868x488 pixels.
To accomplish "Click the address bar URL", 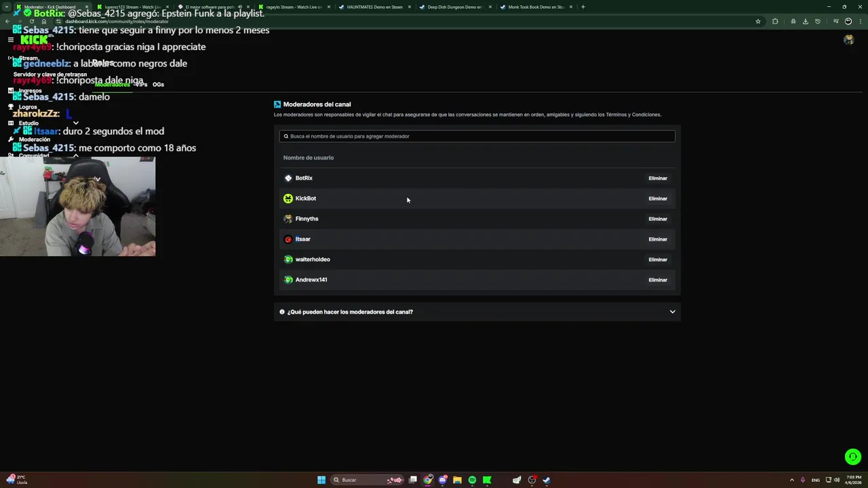I will coord(117,21).
